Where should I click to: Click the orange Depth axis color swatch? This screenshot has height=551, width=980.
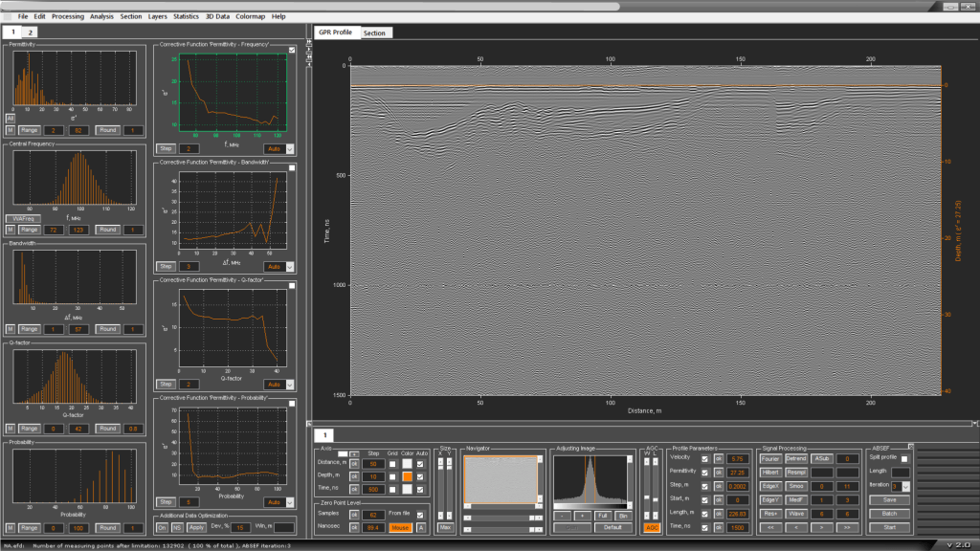click(407, 476)
